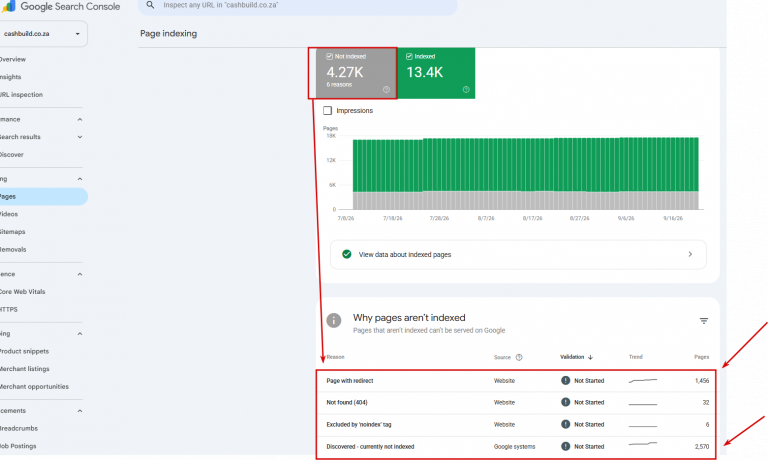The width and height of the screenshot is (768, 460).
Task: Open the Not found (404) row
Action: (x=517, y=403)
